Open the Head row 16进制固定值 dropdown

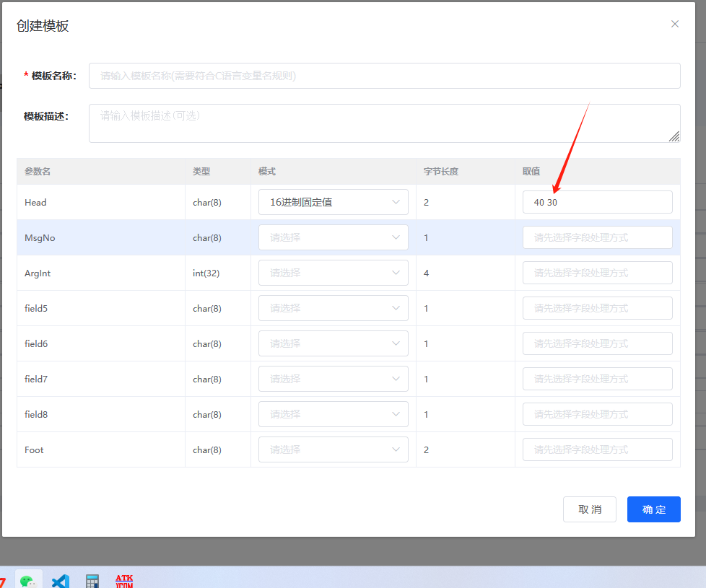(x=334, y=202)
